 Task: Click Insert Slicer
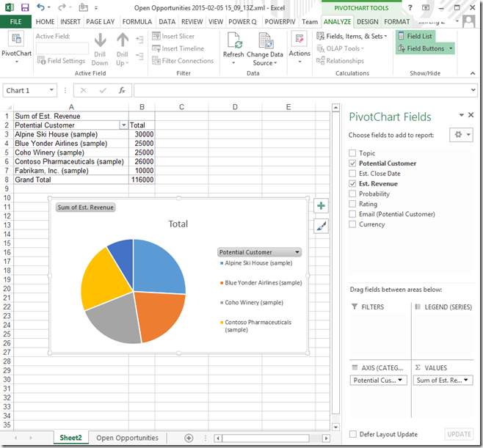(x=173, y=37)
